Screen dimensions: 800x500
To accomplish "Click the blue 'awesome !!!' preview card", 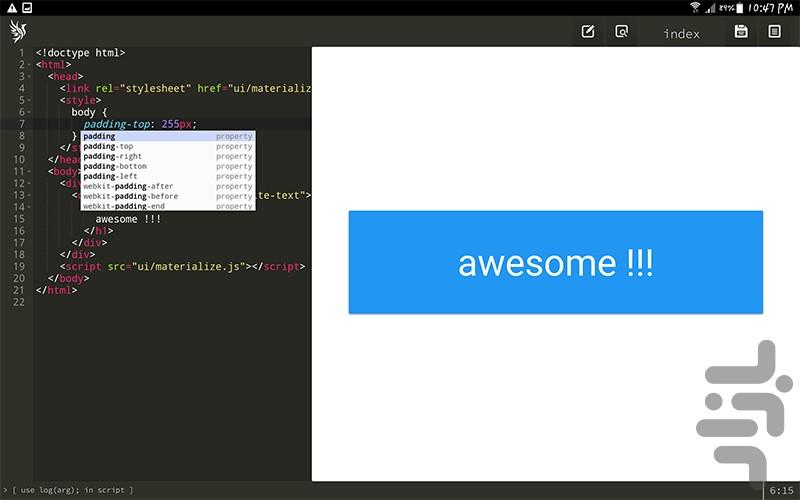I will (x=555, y=262).
